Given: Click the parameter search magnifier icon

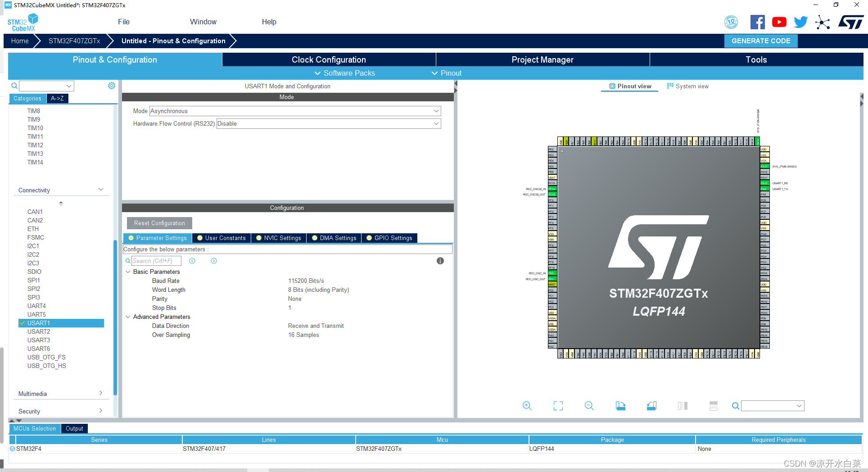Looking at the screenshot, I should pos(128,261).
